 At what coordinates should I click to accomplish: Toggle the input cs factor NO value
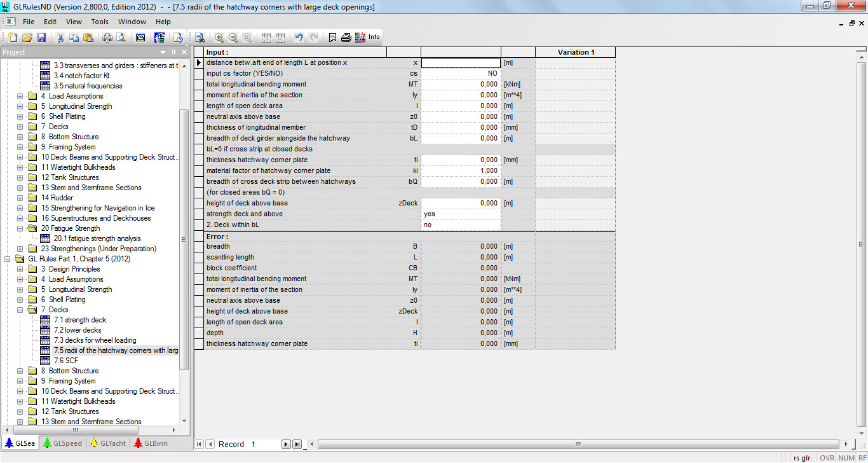pos(461,74)
